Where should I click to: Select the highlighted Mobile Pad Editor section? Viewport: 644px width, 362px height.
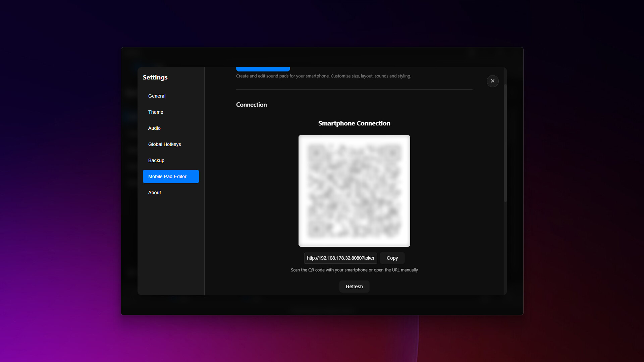pyautogui.click(x=171, y=176)
